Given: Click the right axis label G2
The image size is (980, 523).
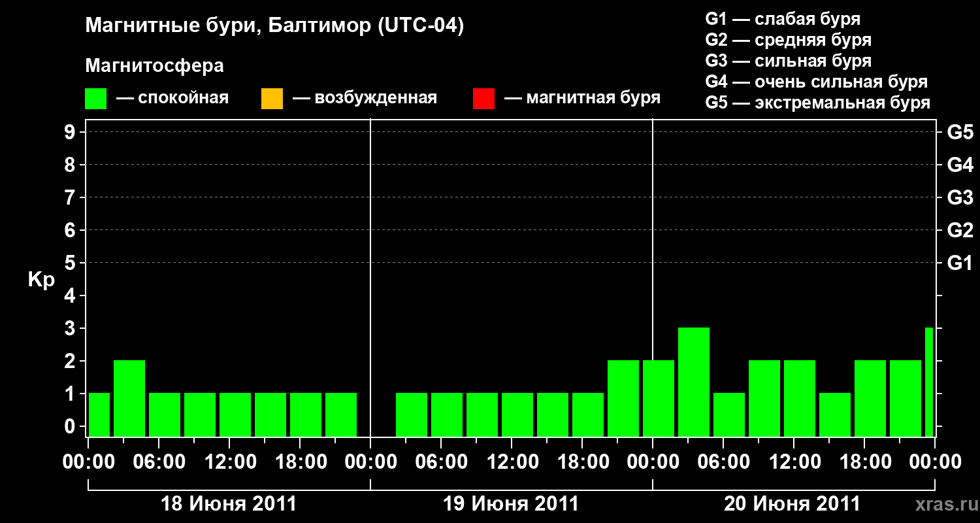Looking at the screenshot, I should point(960,230).
